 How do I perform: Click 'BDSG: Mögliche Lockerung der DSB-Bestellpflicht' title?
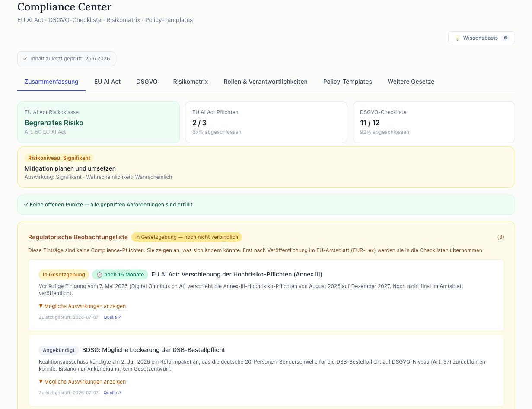click(153, 350)
